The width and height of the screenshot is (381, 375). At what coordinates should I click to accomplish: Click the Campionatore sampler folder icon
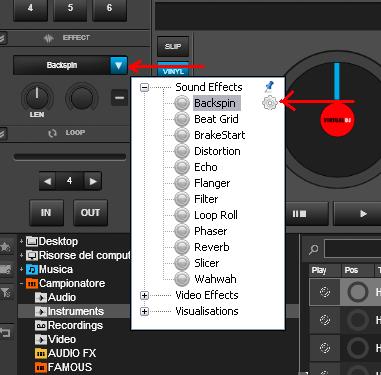(x=32, y=283)
